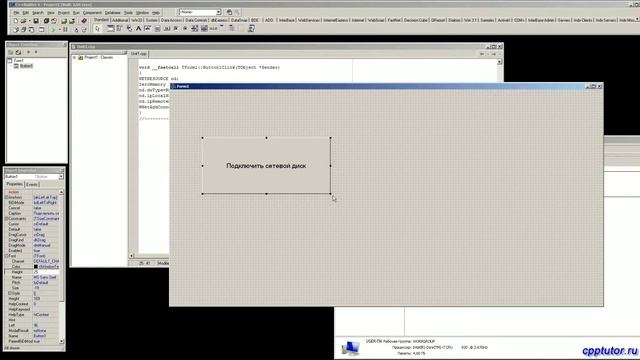This screenshot has height=360, width=640.
Task: Pick the ListBox component icon
Action: (195, 29)
